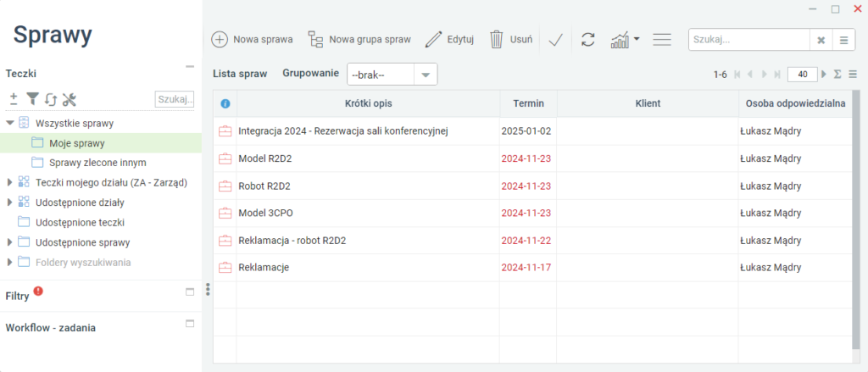This screenshot has height=372, width=868.
Task: Expand the Udostępnione sprawy node
Action: pos(9,242)
